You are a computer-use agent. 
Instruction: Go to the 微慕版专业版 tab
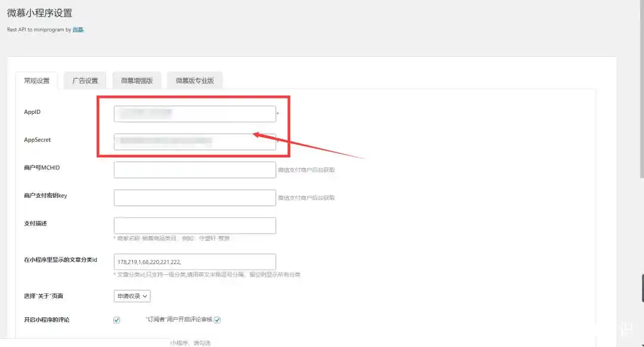(194, 80)
